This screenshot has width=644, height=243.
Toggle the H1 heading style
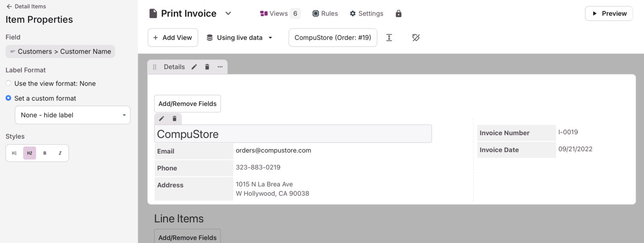14,153
